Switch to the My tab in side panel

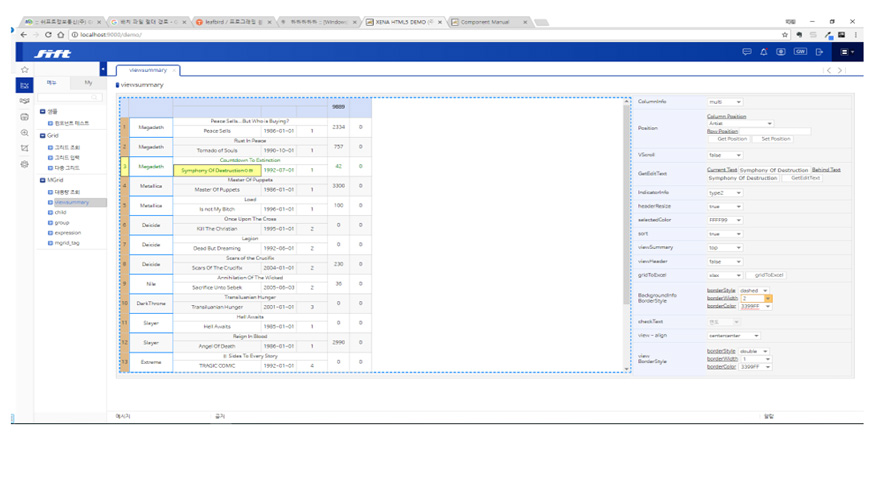(x=88, y=83)
